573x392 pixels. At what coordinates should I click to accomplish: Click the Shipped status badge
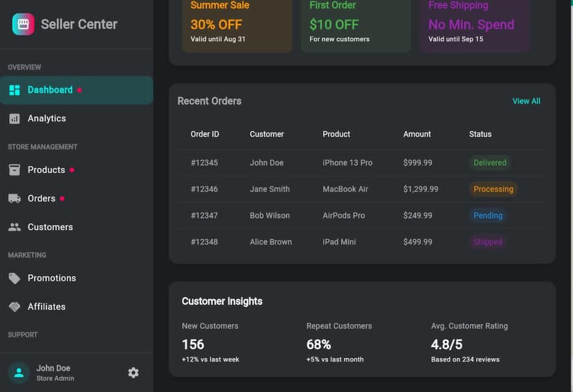click(x=488, y=242)
